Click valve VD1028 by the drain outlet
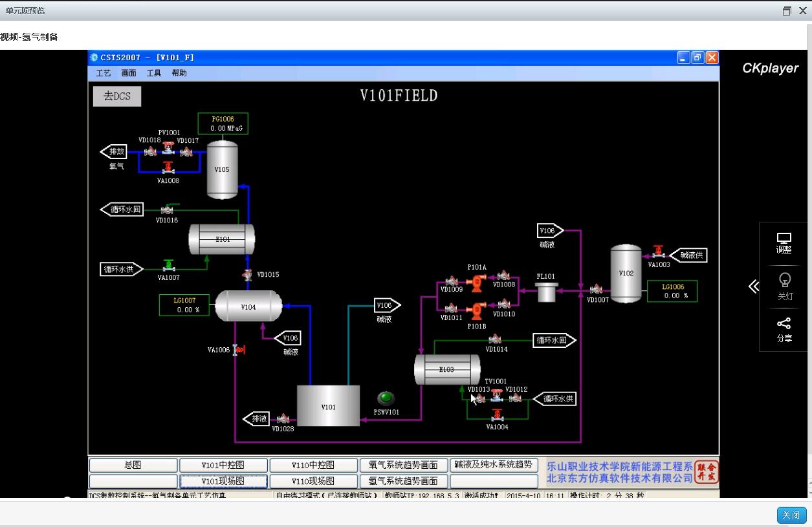812x527 pixels. pyautogui.click(x=283, y=419)
